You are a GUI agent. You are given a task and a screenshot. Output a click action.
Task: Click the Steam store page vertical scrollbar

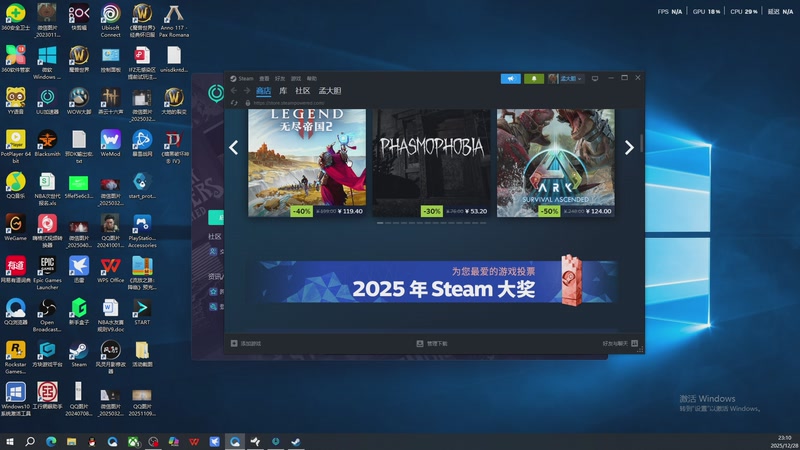point(641,143)
